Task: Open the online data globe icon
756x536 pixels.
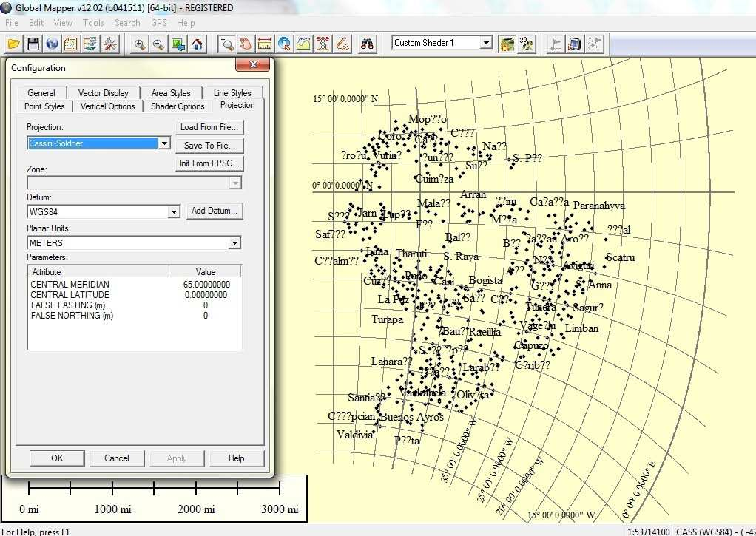Action: click(52, 44)
